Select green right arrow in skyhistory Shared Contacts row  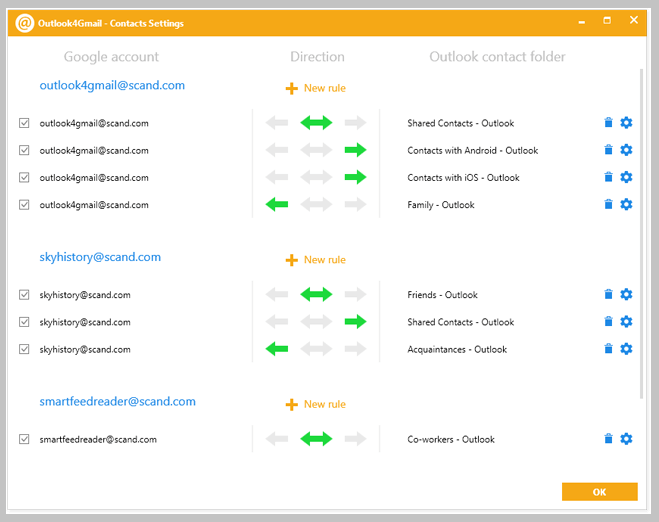(356, 322)
